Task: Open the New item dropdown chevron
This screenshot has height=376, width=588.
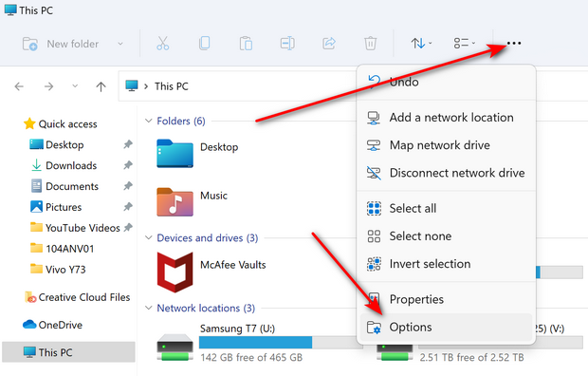Action: point(120,44)
